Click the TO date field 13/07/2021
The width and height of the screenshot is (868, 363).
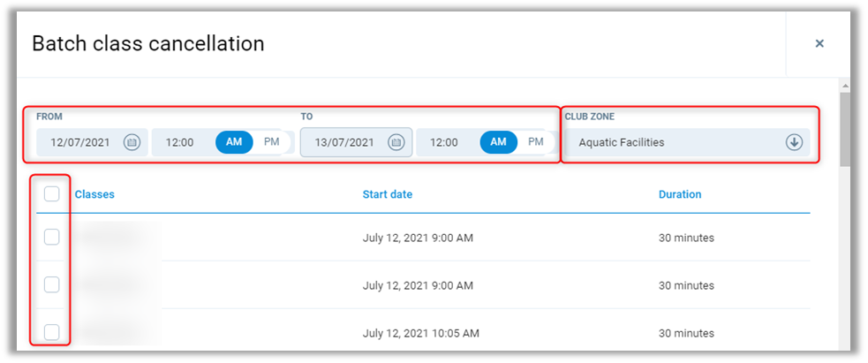click(x=344, y=142)
